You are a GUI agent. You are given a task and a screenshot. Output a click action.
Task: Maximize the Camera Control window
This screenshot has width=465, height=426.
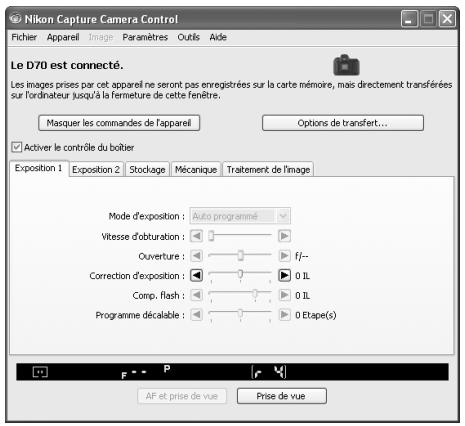pyautogui.click(x=428, y=19)
